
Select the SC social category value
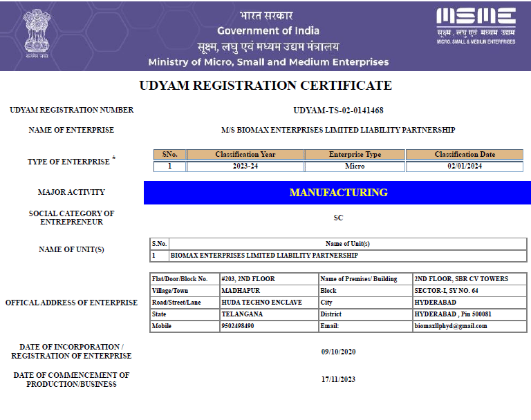tap(338, 218)
